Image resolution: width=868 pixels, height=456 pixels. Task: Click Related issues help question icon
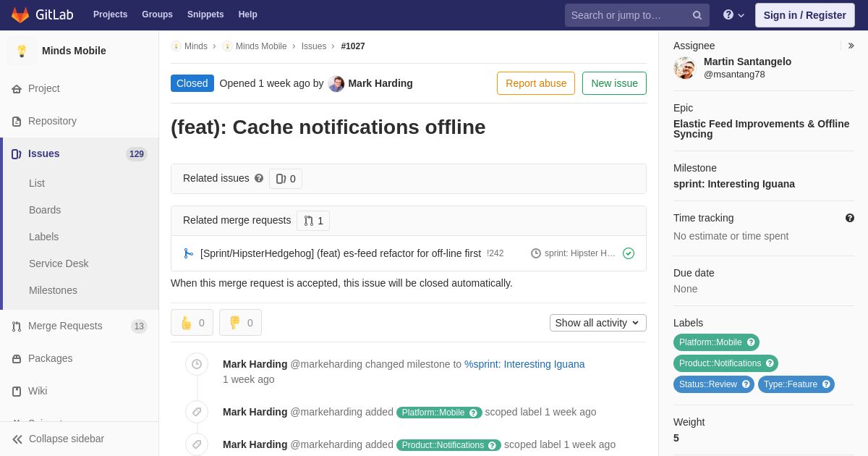[259, 178]
